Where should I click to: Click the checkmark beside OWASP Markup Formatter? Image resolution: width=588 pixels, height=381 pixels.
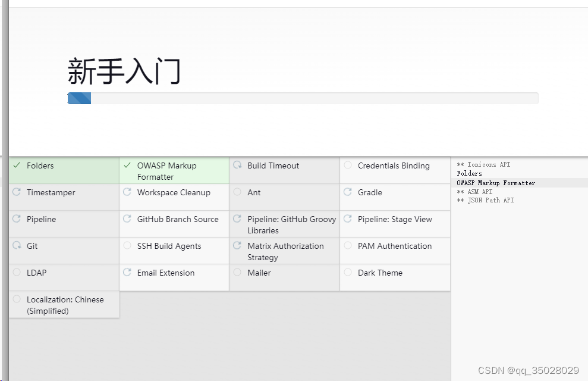point(127,165)
